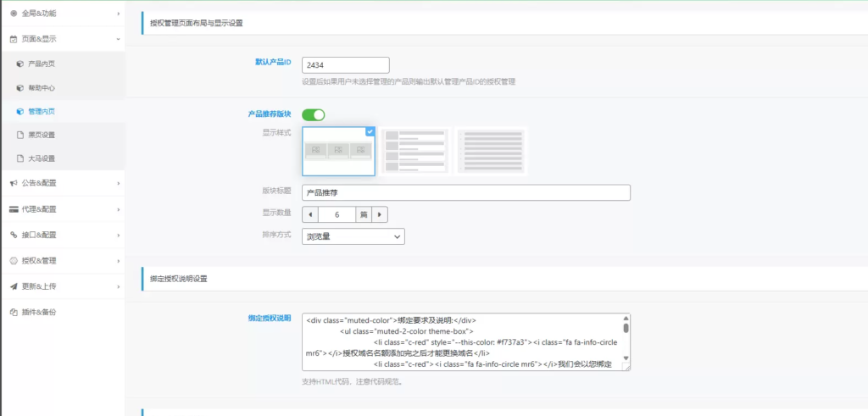
Task: Open the 全局&功能 menu section
Action: click(x=63, y=14)
